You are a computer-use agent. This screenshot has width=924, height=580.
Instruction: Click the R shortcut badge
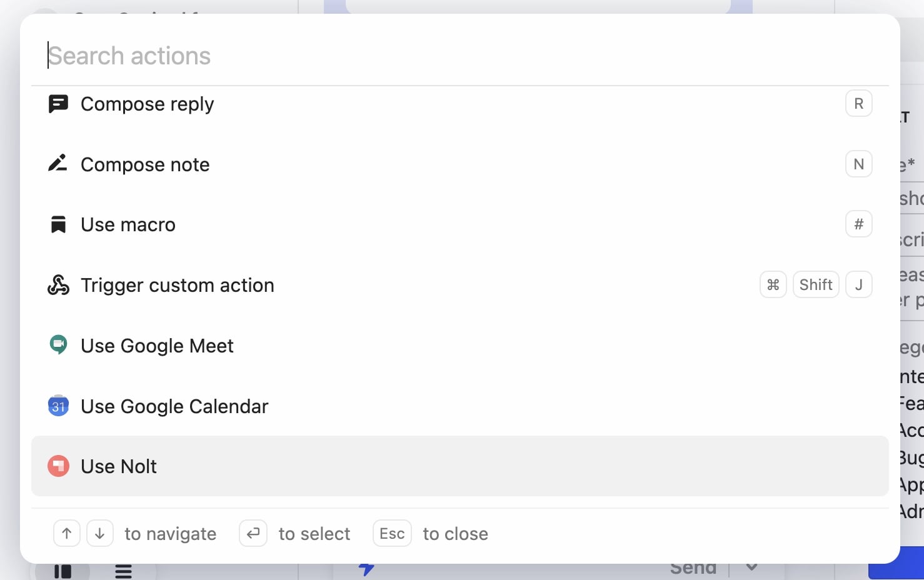coord(858,103)
